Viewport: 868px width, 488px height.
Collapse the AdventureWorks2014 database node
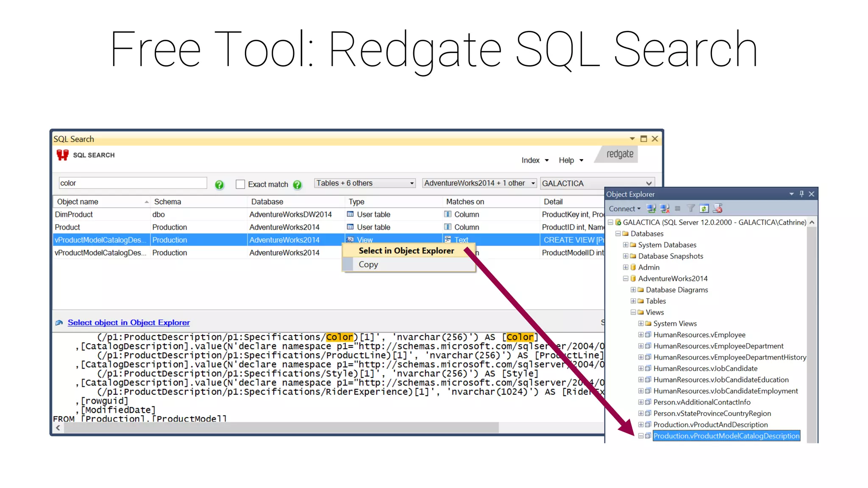pyautogui.click(x=626, y=279)
